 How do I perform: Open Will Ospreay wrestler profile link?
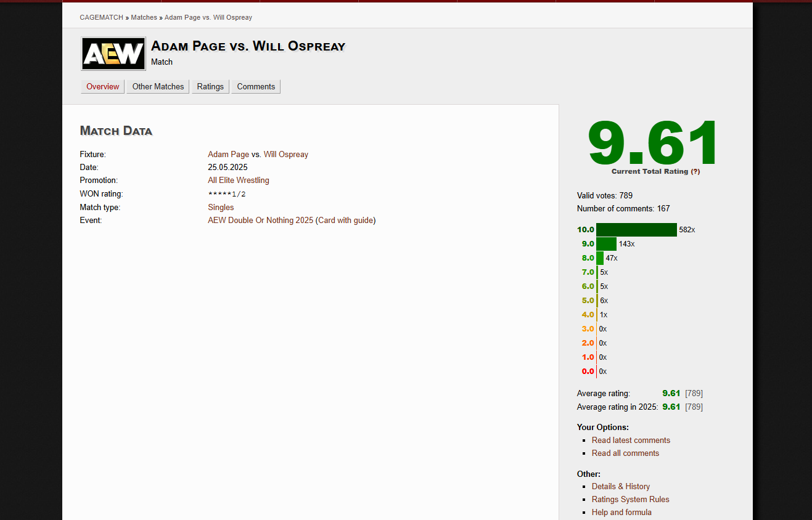286,155
